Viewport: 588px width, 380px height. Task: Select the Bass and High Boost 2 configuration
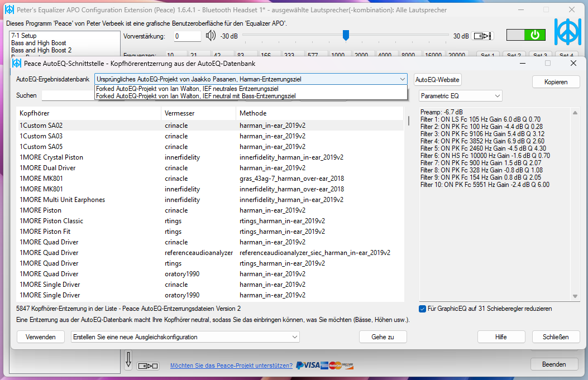(x=41, y=50)
